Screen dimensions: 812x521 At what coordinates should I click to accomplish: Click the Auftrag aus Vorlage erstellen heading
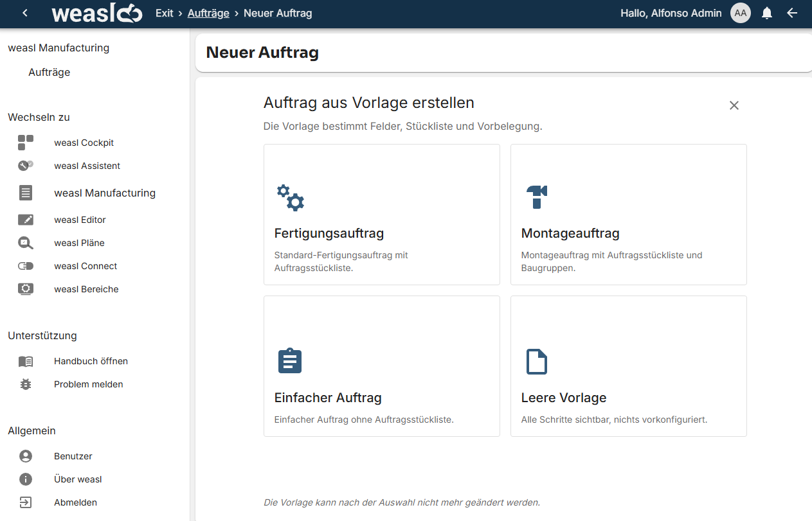pyautogui.click(x=369, y=103)
